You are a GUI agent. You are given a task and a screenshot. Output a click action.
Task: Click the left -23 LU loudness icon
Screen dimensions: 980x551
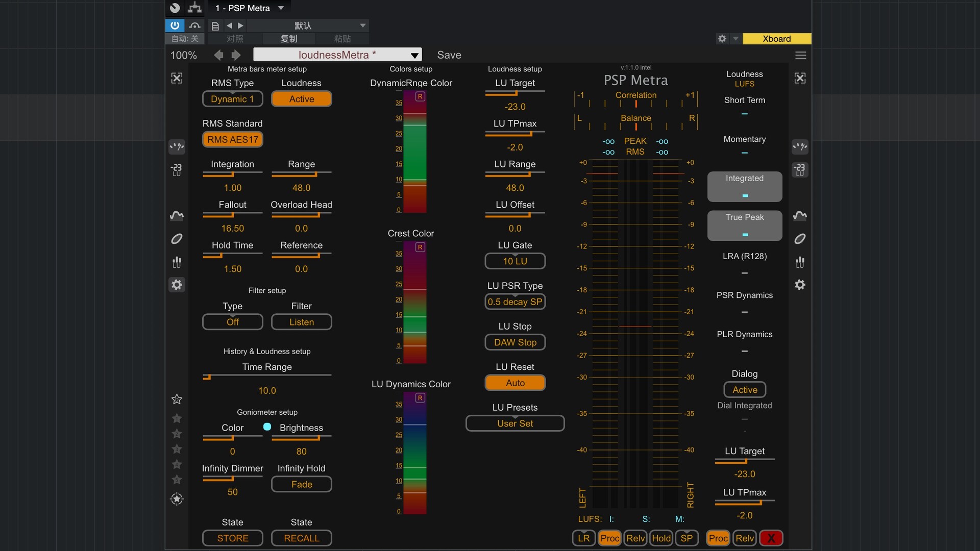(x=177, y=169)
